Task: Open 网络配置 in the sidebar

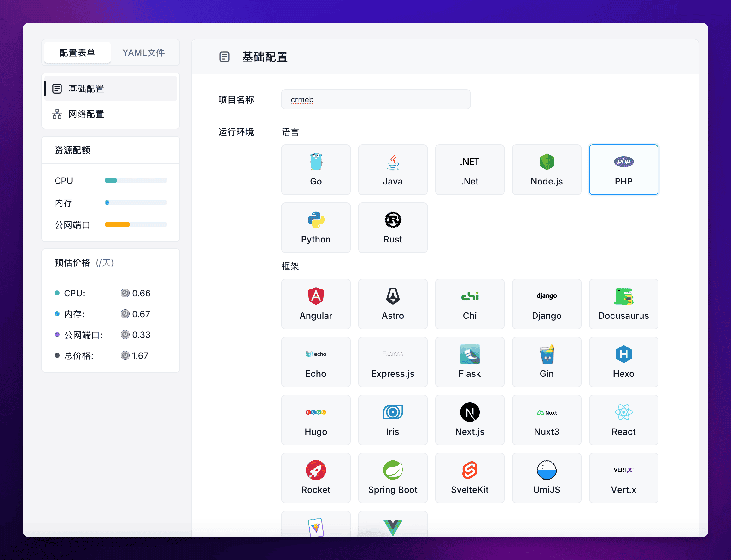Action: point(111,114)
